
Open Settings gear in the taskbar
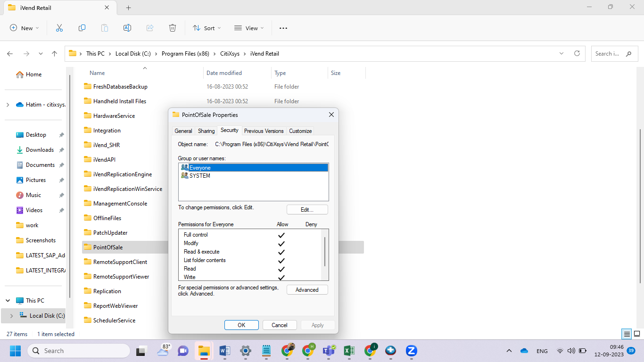click(x=246, y=351)
